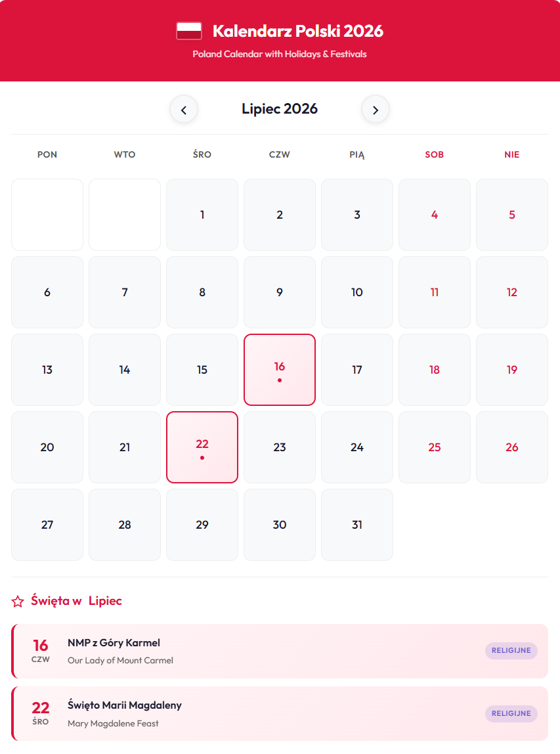Select July 16 holiday date
Image resolution: width=560 pixels, height=754 pixels.
tap(280, 370)
